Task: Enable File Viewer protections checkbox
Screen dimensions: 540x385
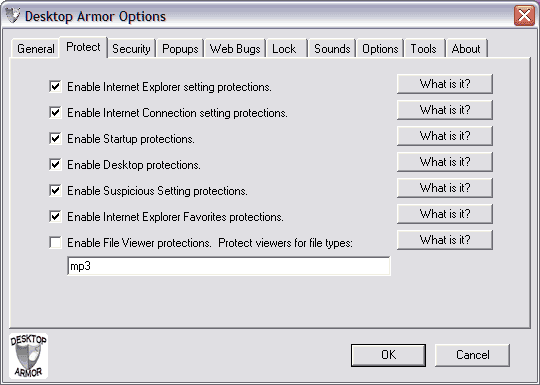Action: tap(55, 242)
